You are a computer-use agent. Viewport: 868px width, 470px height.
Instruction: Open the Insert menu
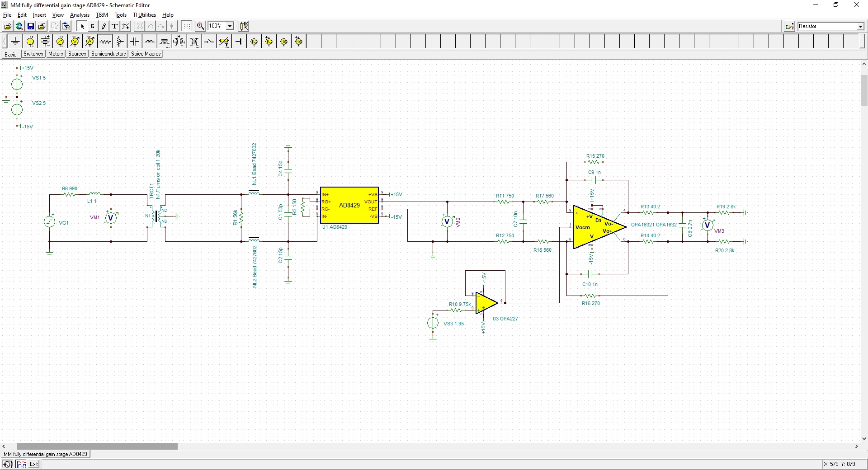pyautogui.click(x=39, y=15)
